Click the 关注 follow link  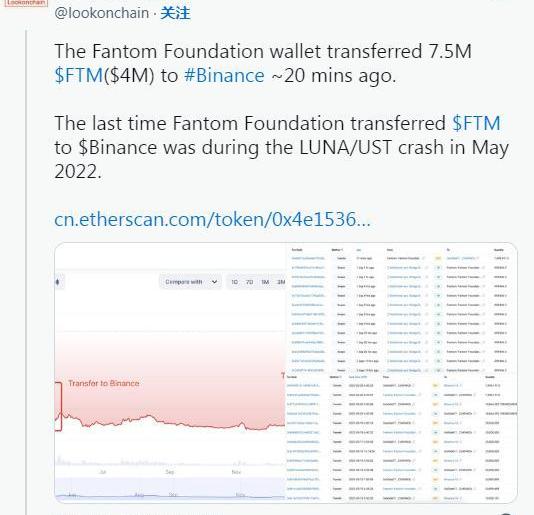click(175, 13)
